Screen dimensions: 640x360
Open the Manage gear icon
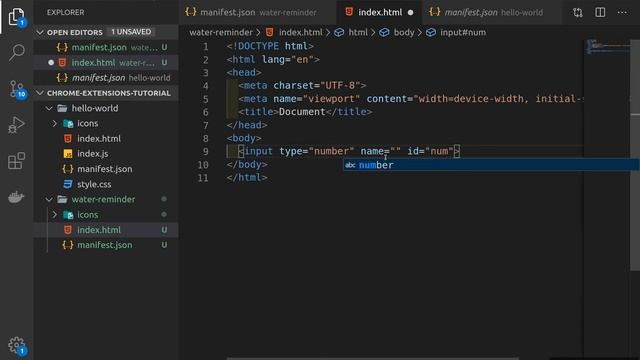(17, 346)
